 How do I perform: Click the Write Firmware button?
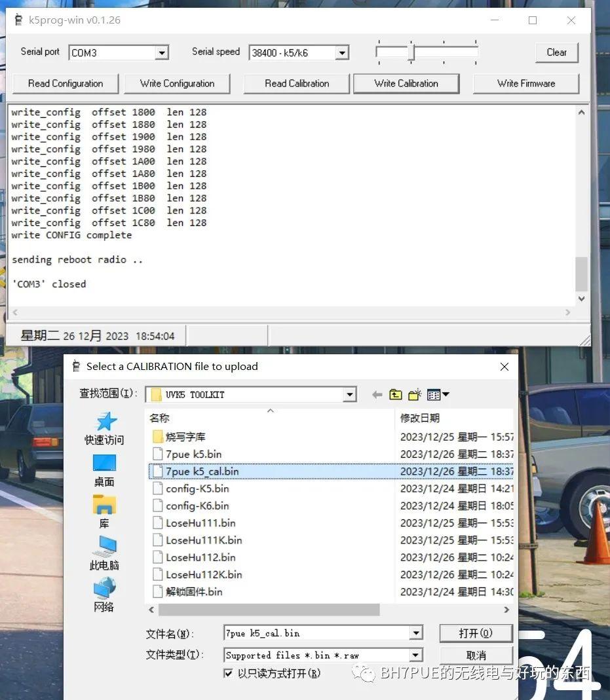point(525,84)
